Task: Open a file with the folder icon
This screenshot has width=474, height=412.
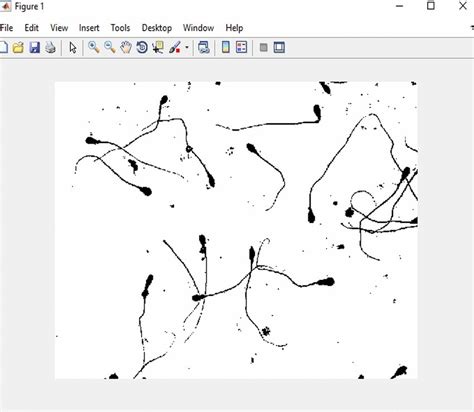Action: point(18,47)
